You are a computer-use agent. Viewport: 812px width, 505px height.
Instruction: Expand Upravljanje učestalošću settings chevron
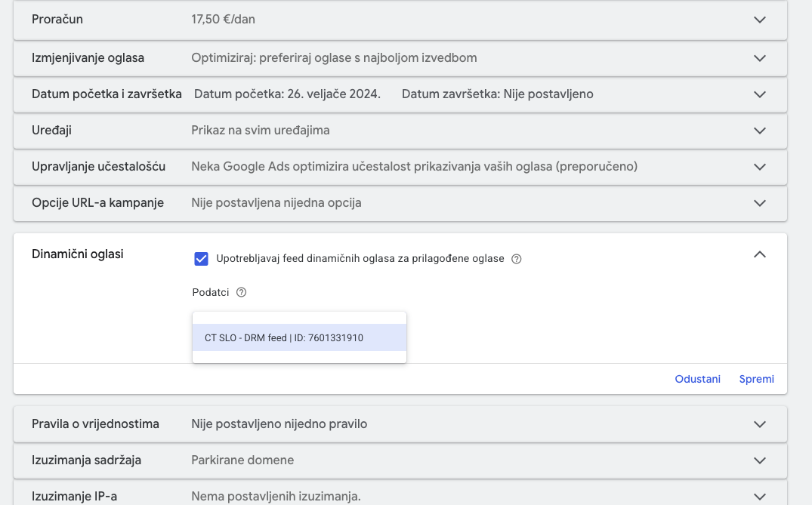[760, 167]
